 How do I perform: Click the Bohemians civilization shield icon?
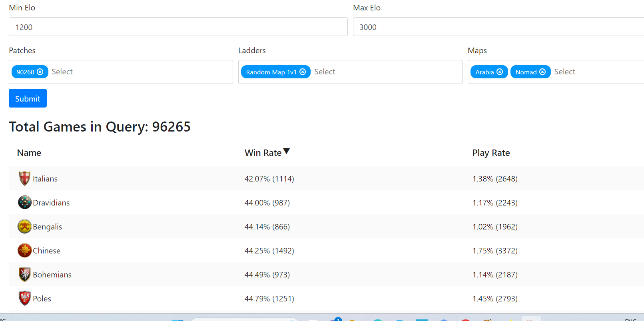[x=25, y=274]
